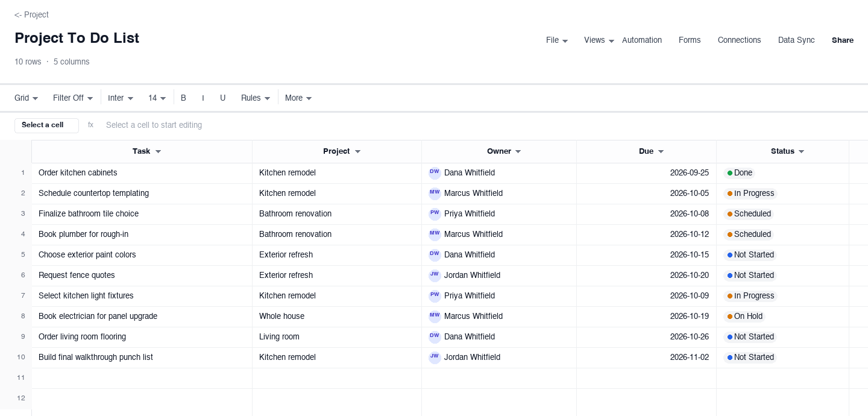The image size is (868, 416).
Task: Select 'Build final walkthrough punch list' cell
Action: pyautogui.click(x=142, y=358)
